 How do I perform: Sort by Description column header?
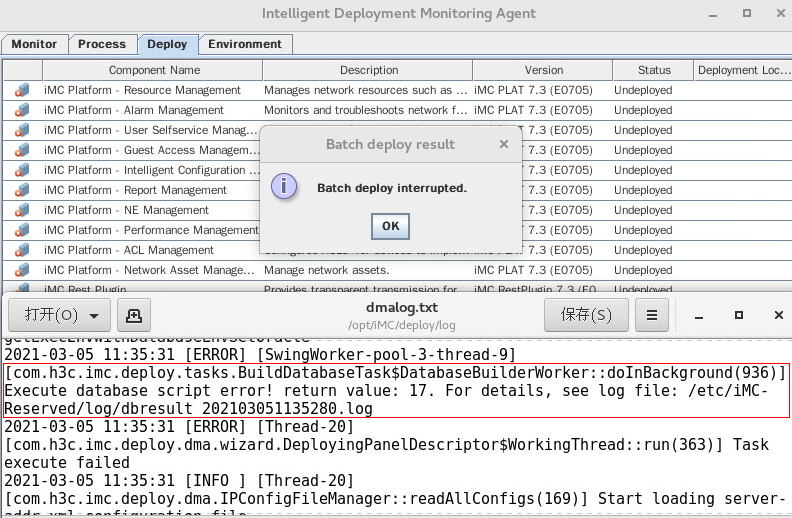pos(368,70)
